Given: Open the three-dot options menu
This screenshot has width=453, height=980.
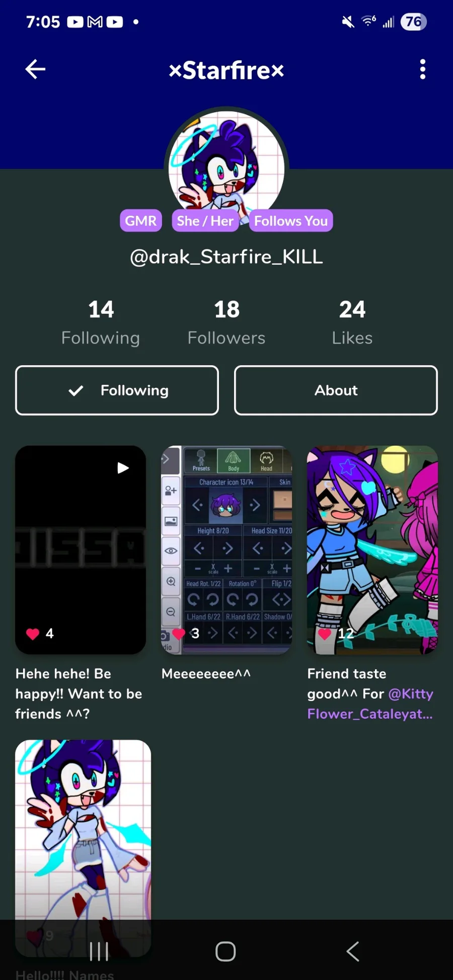Looking at the screenshot, I should pos(423,69).
